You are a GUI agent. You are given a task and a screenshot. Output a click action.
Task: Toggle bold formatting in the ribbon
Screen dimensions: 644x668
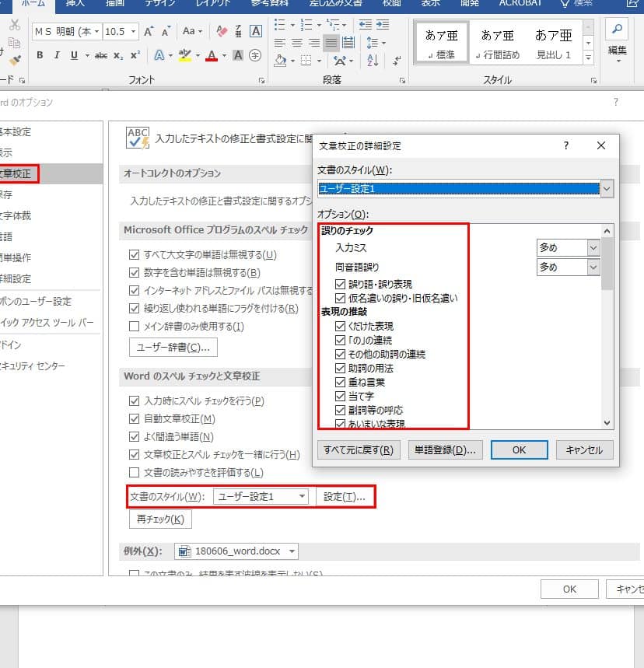38,55
